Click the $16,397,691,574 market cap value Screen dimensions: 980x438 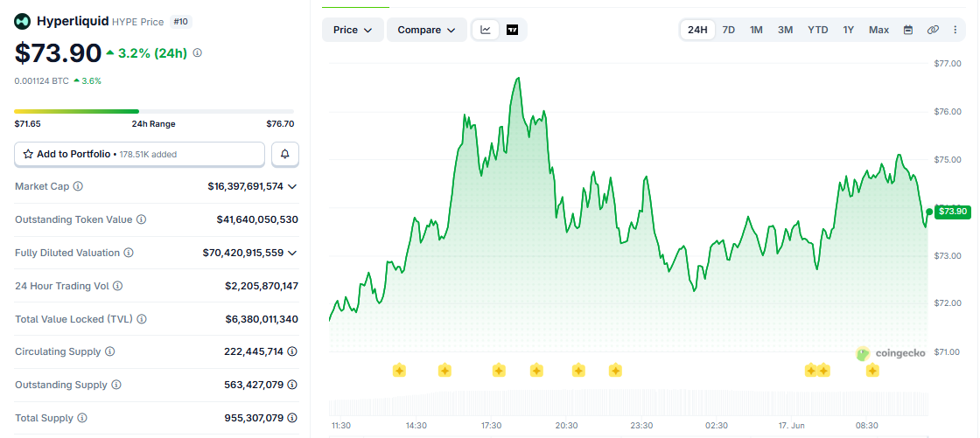pyautogui.click(x=246, y=186)
